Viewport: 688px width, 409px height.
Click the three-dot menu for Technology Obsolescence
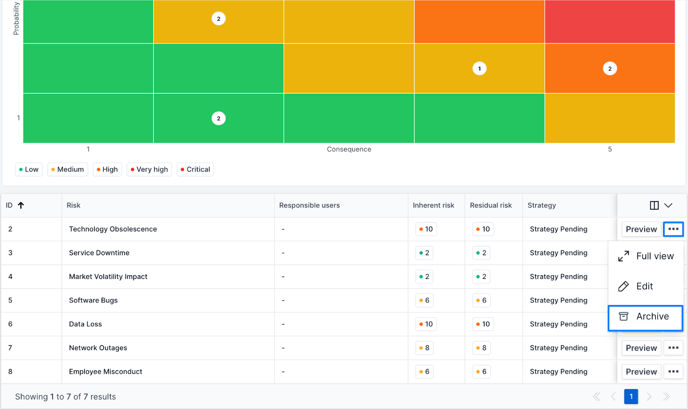pos(673,229)
